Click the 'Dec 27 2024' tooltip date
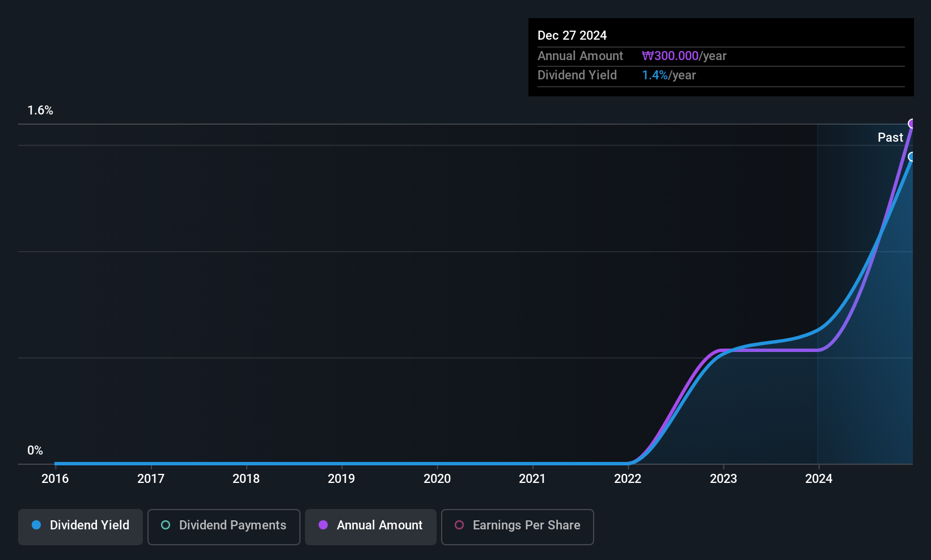 [x=572, y=36]
